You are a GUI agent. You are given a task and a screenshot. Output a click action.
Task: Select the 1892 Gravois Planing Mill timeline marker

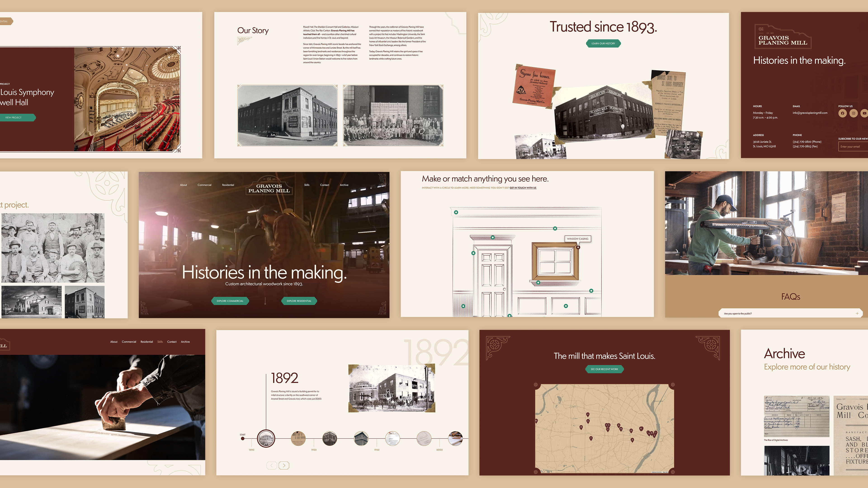pyautogui.click(x=266, y=439)
